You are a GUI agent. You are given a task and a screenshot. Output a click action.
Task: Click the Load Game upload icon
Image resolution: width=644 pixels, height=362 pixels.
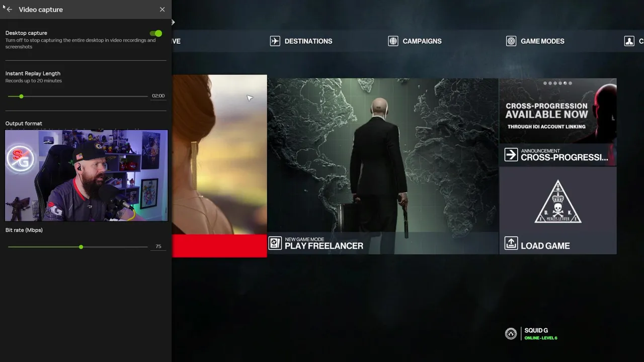pyautogui.click(x=511, y=243)
